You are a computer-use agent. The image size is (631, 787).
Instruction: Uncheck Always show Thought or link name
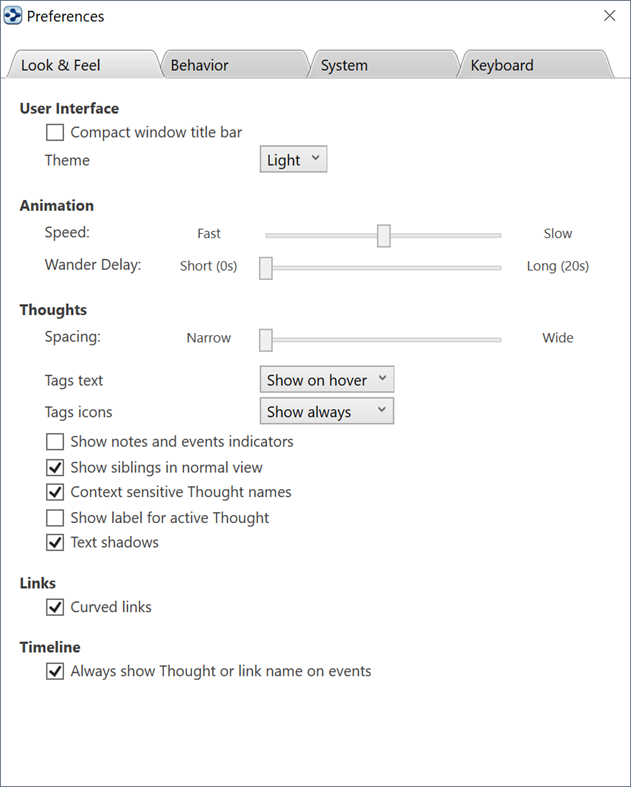pyautogui.click(x=55, y=672)
